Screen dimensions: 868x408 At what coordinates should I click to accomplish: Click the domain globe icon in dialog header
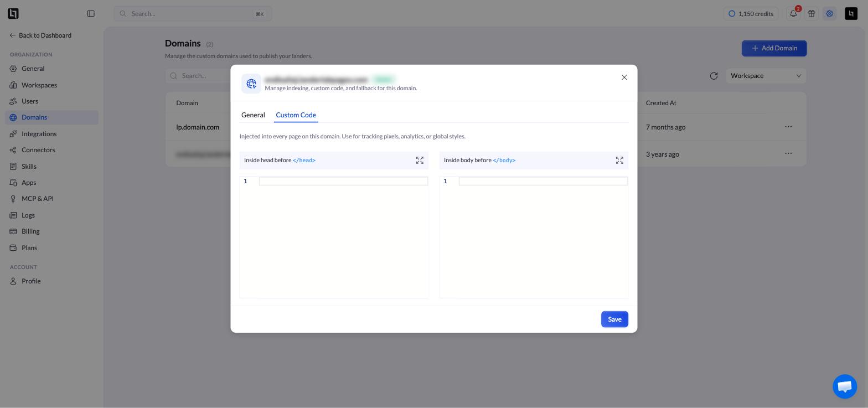click(x=251, y=84)
